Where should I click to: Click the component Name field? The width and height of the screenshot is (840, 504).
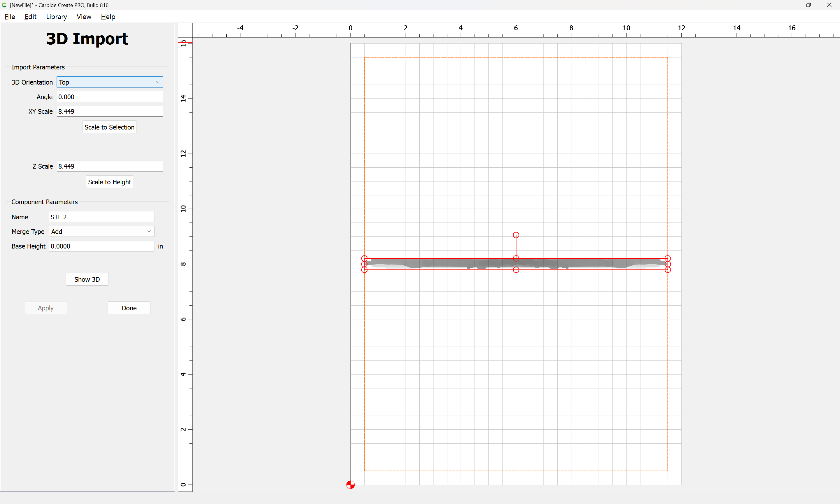click(x=101, y=217)
